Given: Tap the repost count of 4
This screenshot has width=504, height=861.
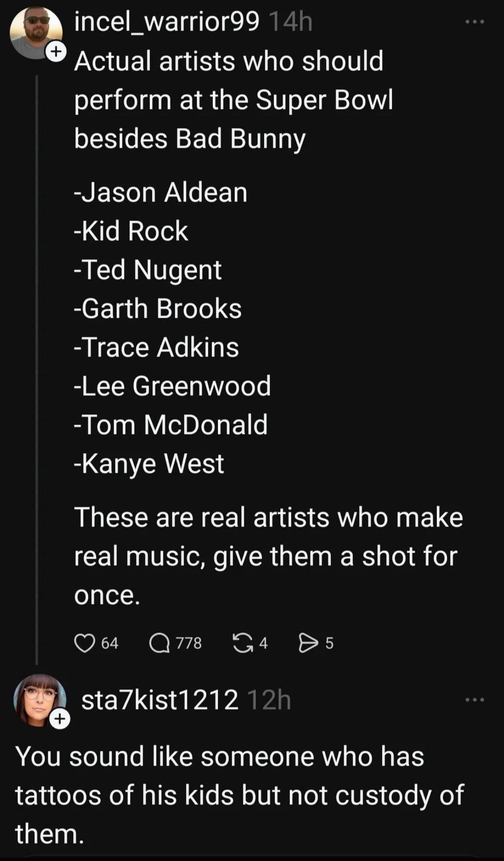Looking at the screenshot, I should point(263,643).
